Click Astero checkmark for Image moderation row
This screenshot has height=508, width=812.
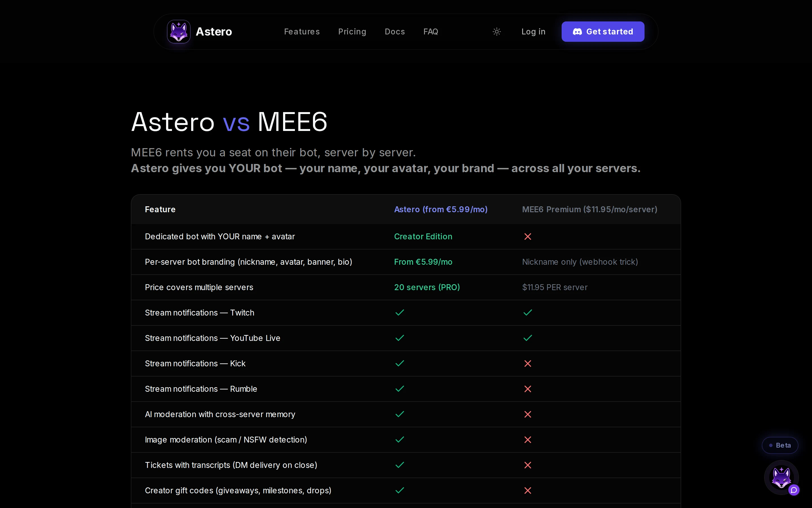[x=400, y=439]
